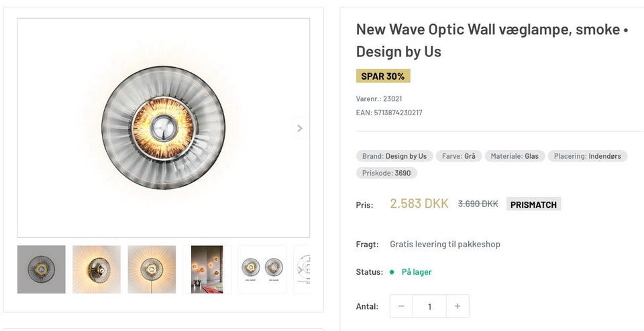Image resolution: width=644 pixels, height=331 pixels.
Task: Select the Farve: Grå tag
Action: (x=458, y=156)
